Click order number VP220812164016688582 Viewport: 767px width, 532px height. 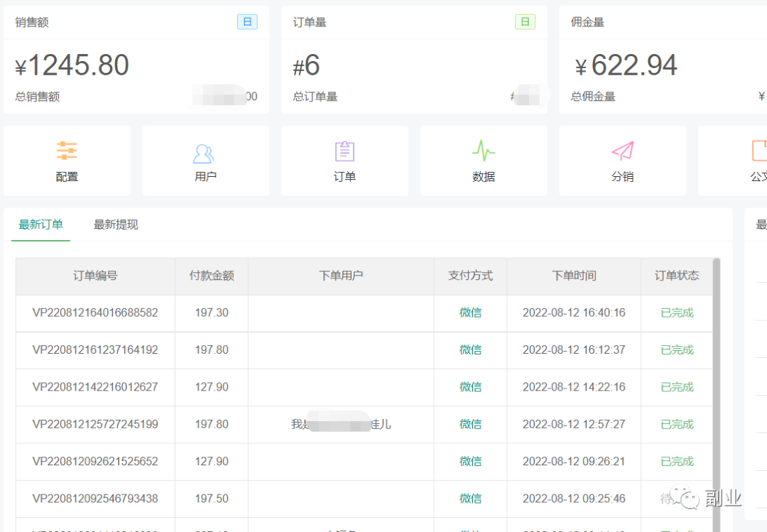click(x=95, y=313)
